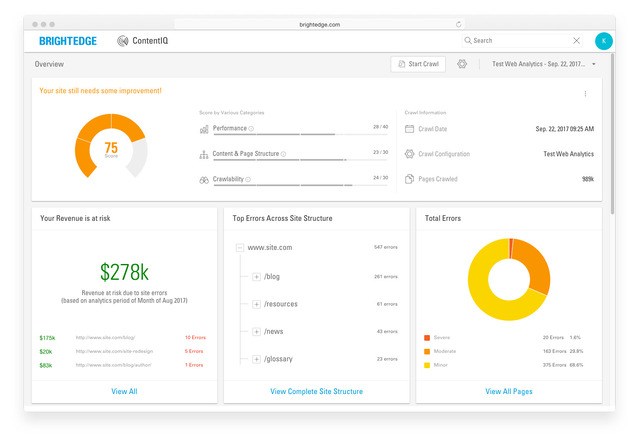Click the Minor legend color swatch
The image size is (640, 436).
point(427,365)
